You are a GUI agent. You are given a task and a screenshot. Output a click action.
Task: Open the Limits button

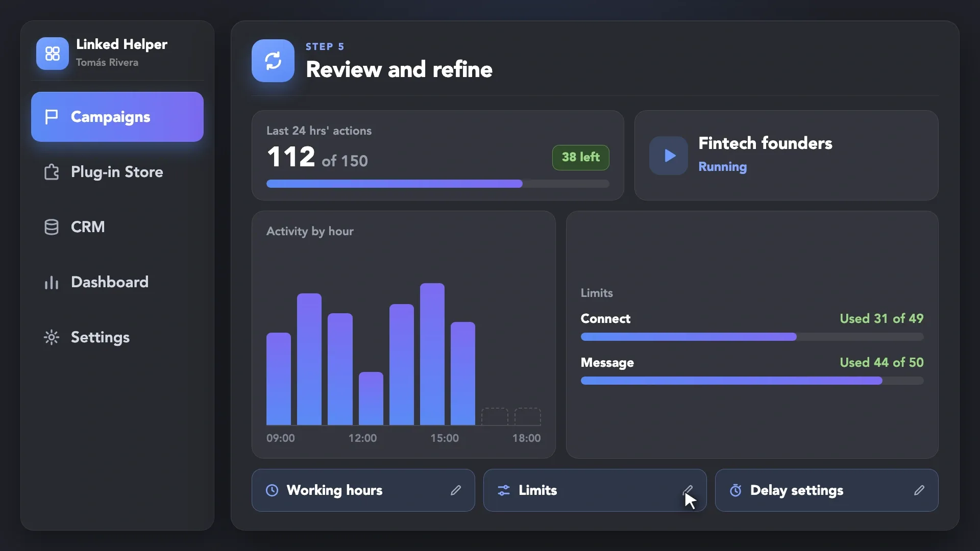[x=595, y=490]
